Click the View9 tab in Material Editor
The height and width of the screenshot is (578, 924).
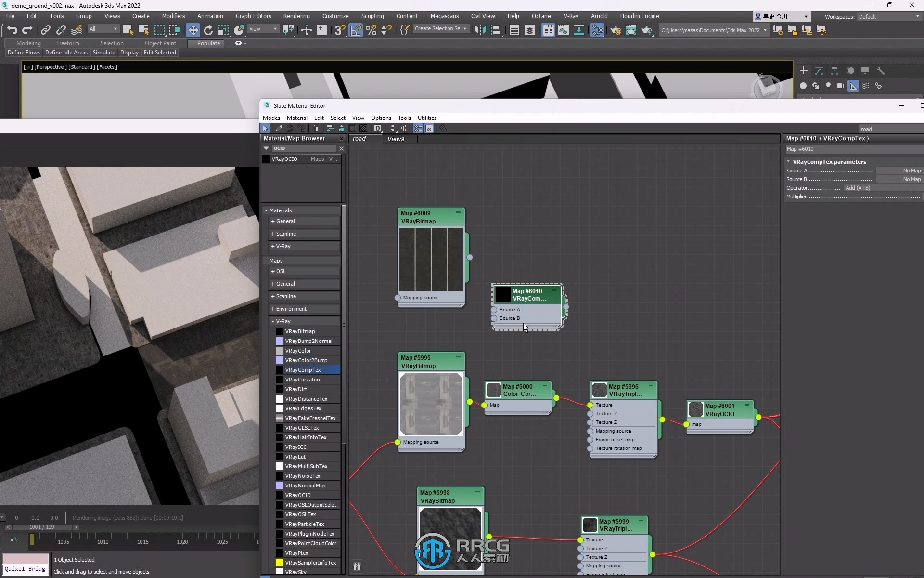click(397, 139)
